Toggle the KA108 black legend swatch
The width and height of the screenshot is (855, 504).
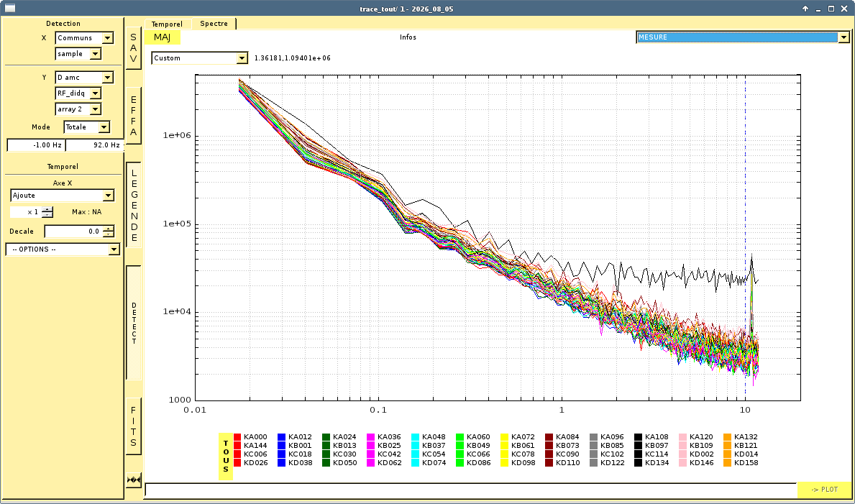[638, 437]
